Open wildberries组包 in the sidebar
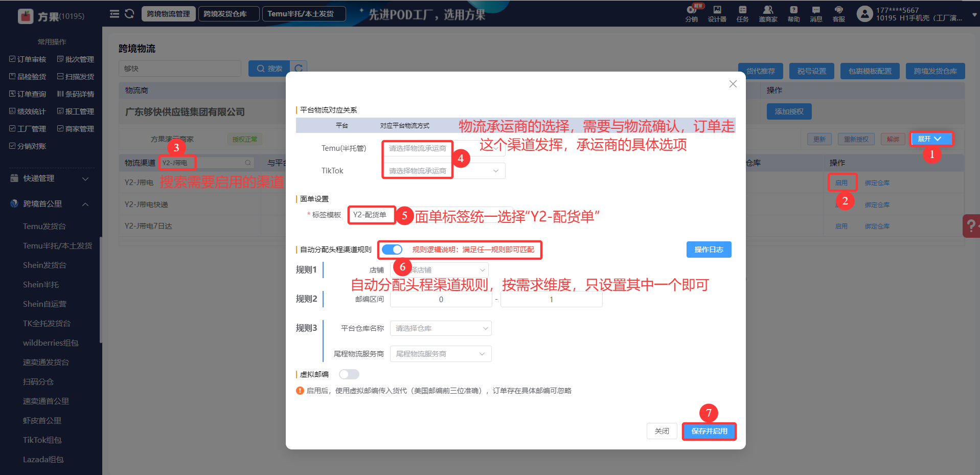The width and height of the screenshot is (980, 475). (51, 343)
